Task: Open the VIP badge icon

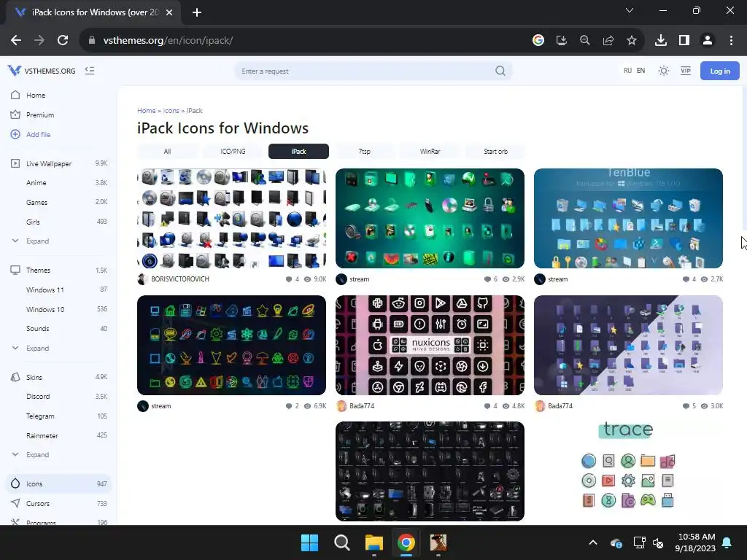Action: point(686,71)
